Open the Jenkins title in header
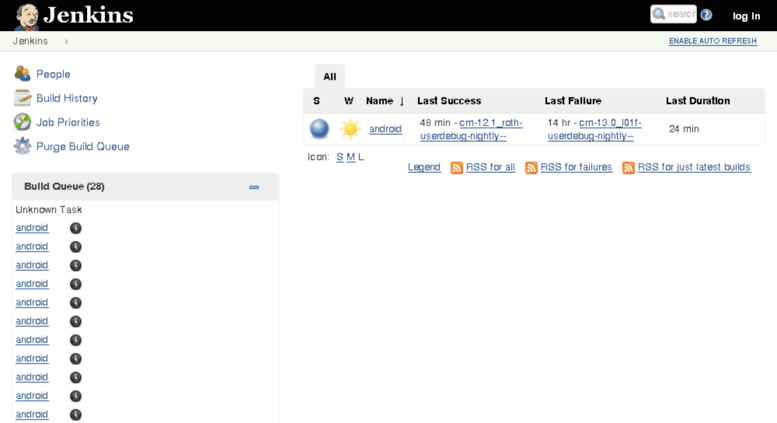777x423 pixels. click(x=88, y=15)
